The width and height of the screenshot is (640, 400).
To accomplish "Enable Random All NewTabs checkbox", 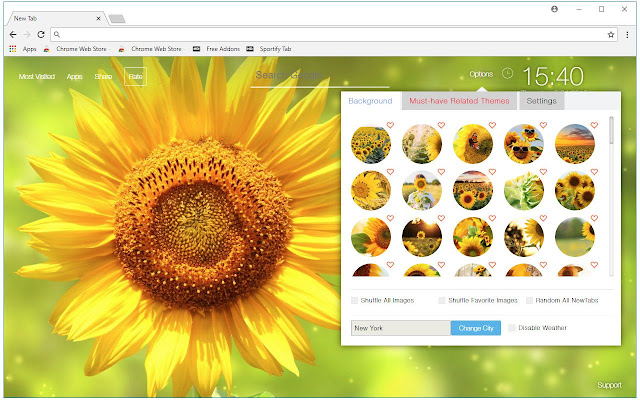I will (x=529, y=300).
